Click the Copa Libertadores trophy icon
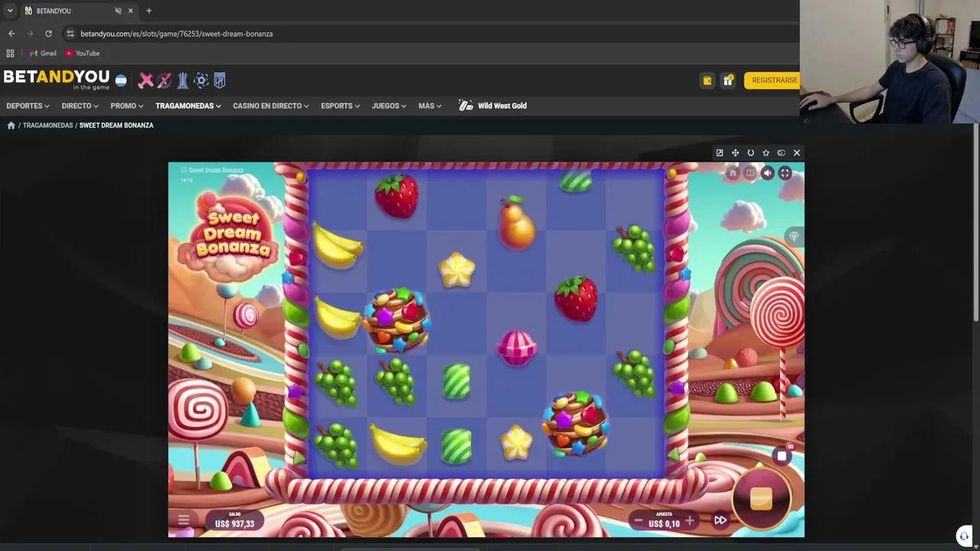Image resolution: width=980 pixels, height=551 pixels. pos(183,80)
